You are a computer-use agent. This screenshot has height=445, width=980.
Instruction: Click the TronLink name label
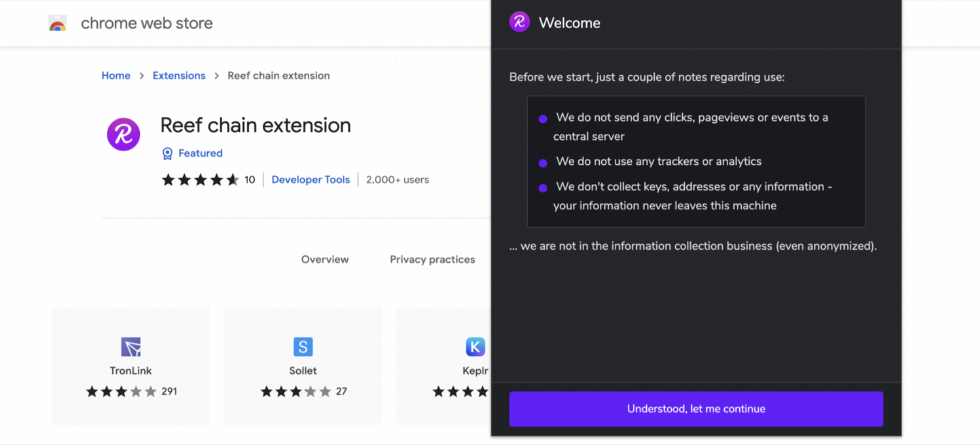click(131, 371)
